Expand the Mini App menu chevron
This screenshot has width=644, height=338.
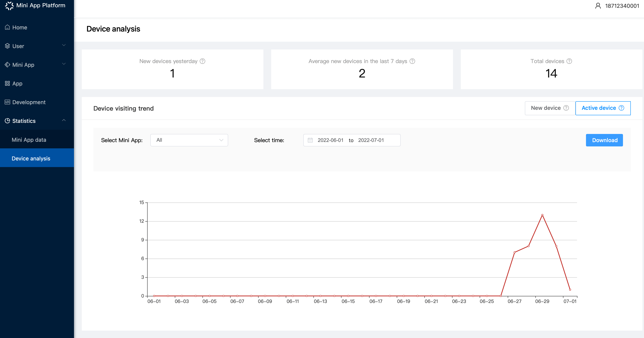pyautogui.click(x=64, y=64)
